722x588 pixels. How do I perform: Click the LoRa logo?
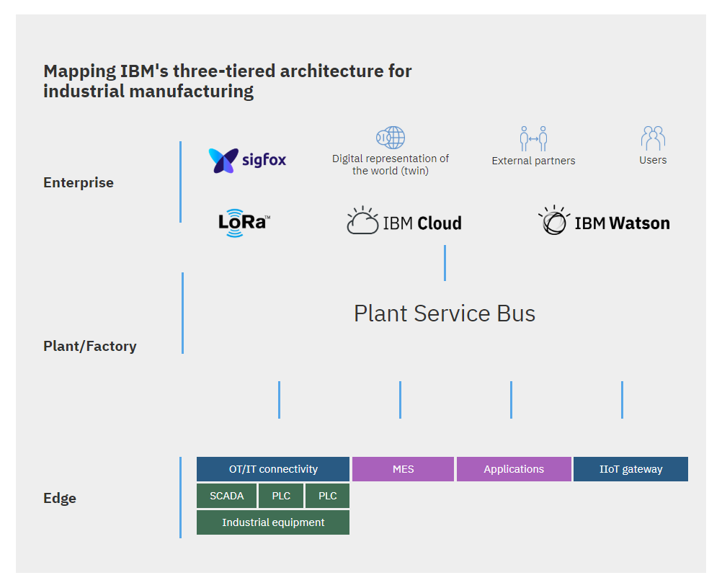tap(244, 223)
